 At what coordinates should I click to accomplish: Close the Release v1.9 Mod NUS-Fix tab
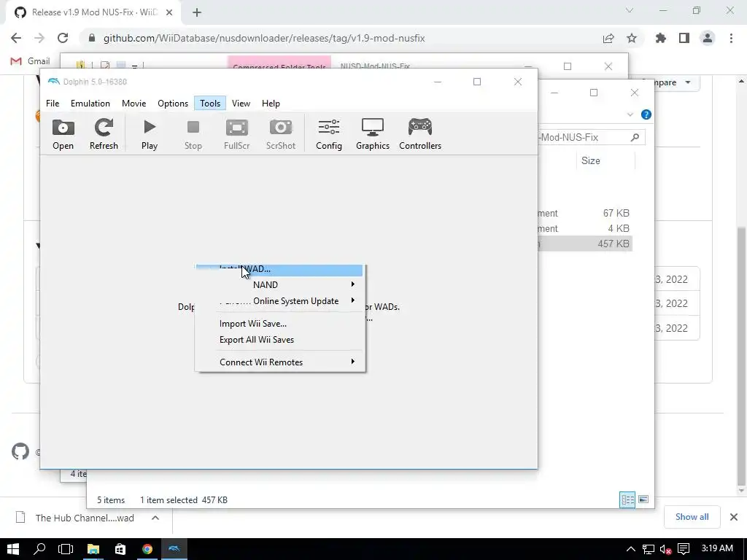pos(169,12)
